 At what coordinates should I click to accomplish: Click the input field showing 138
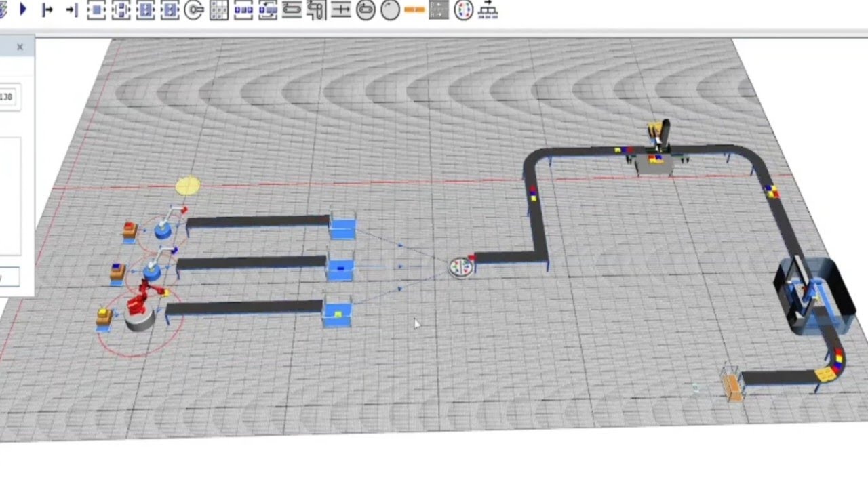tap(8, 96)
